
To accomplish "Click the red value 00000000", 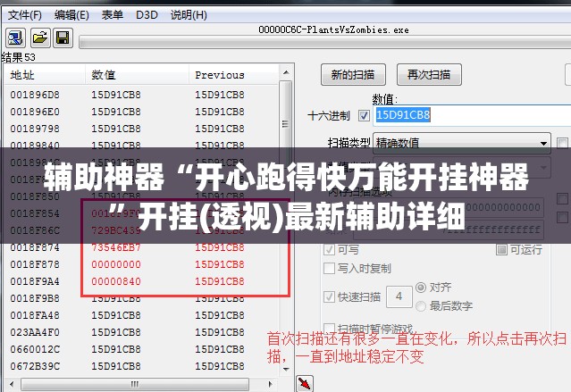I will [x=116, y=264].
